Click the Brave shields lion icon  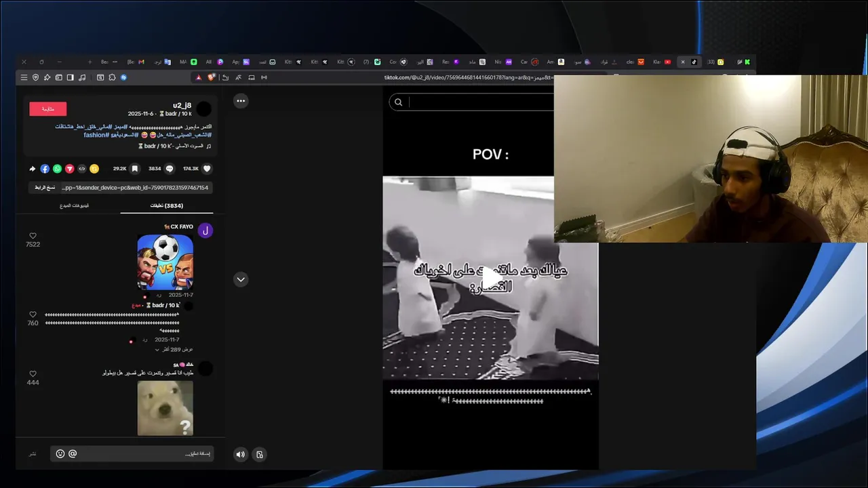point(211,77)
